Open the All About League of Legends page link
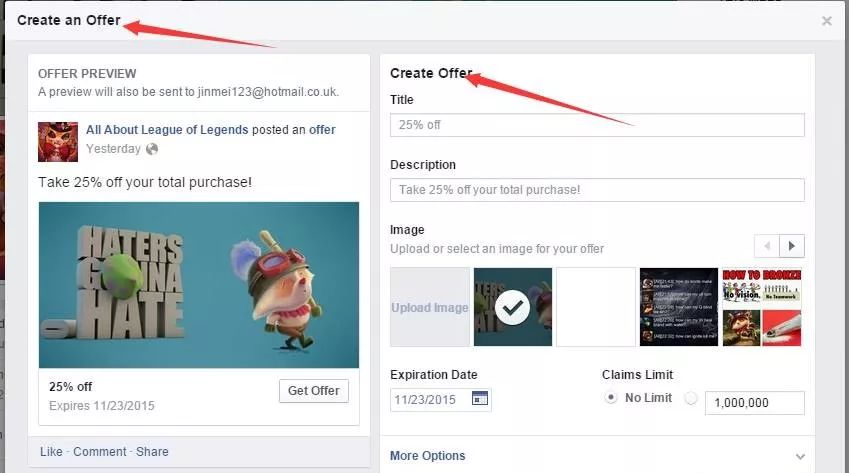This screenshot has width=849, height=473. pyautogui.click(x=167, y=130)
